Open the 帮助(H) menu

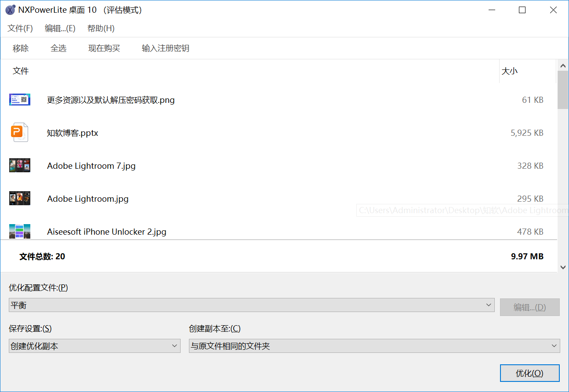click(x=101, y=29)
